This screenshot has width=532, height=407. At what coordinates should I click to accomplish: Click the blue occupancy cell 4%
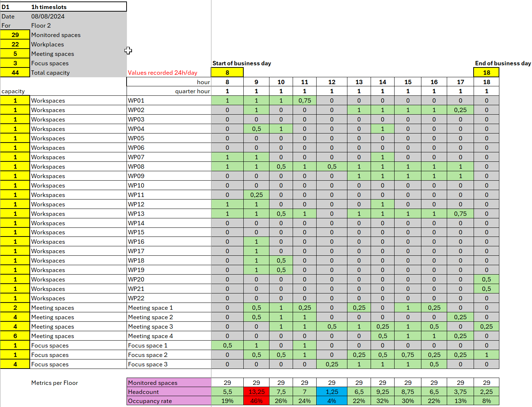pos(332,401)
